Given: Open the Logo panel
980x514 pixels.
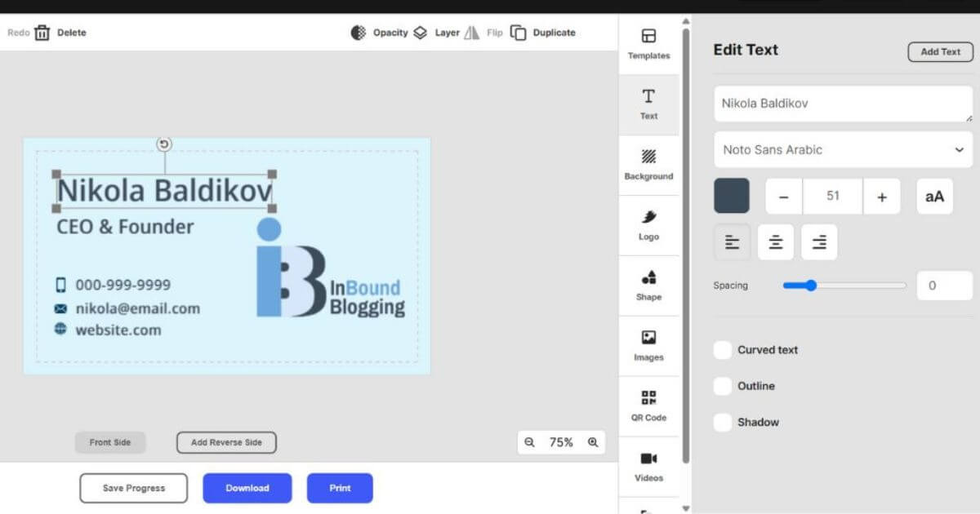Looking at the screenshot, I should pos(648,225).
